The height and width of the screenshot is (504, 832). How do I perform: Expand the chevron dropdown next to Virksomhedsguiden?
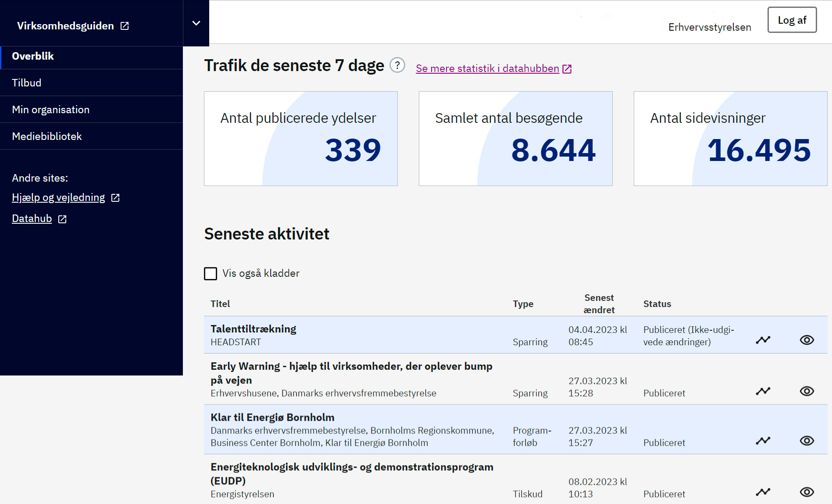point(196,23)
